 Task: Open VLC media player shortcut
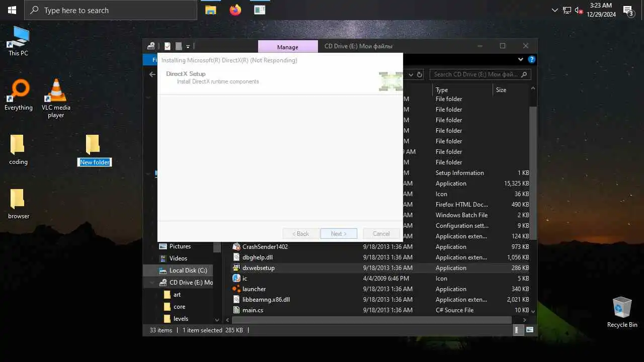click(56, 98)
